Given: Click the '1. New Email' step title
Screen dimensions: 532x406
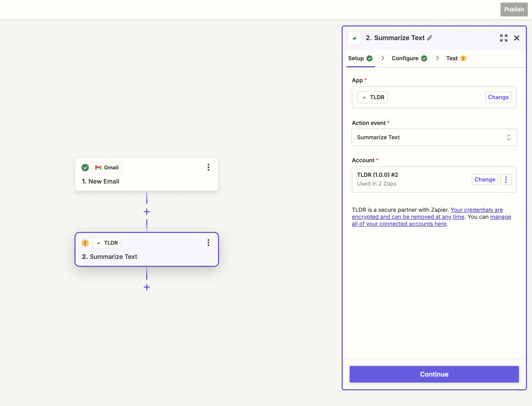Looking at the screenshot, I should [x=101, y=181].
